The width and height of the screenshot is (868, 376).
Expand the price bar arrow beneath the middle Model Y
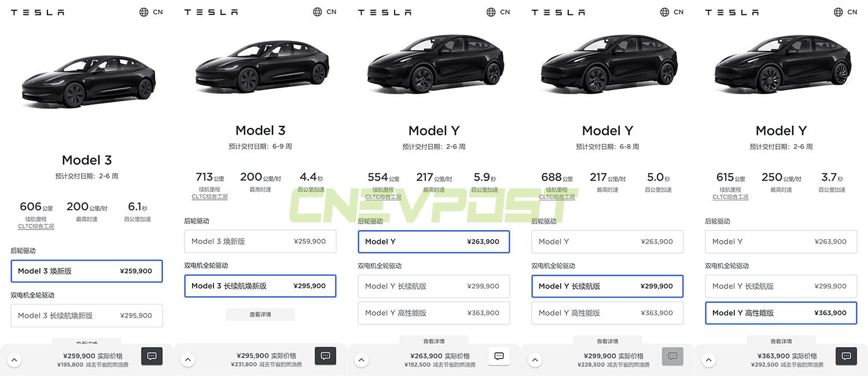(x=362, y=359)
